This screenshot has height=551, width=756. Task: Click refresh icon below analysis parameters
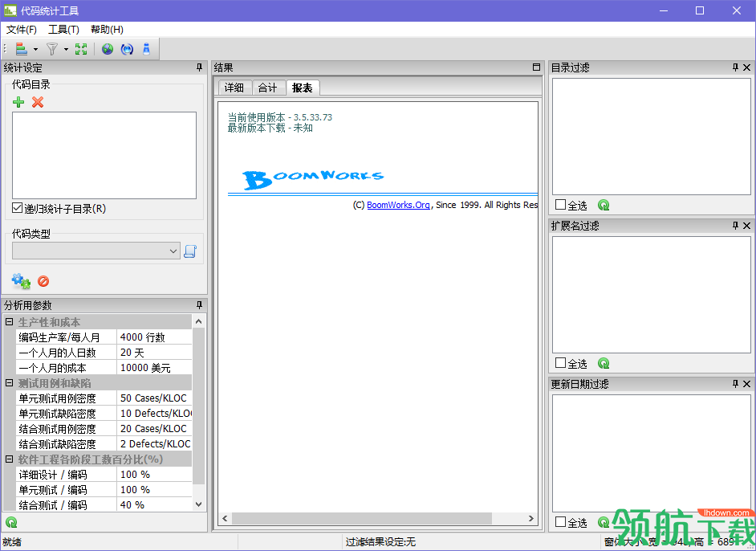click(11, 521)
